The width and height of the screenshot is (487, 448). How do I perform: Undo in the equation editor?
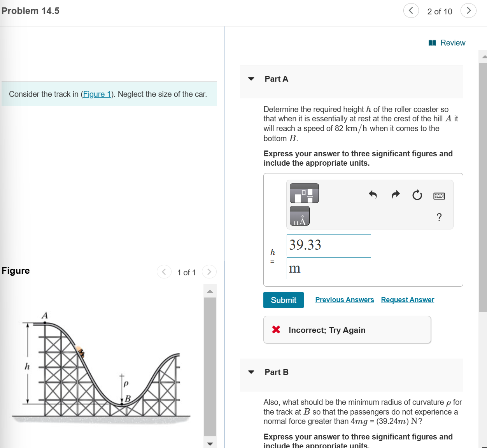(373, 195)
